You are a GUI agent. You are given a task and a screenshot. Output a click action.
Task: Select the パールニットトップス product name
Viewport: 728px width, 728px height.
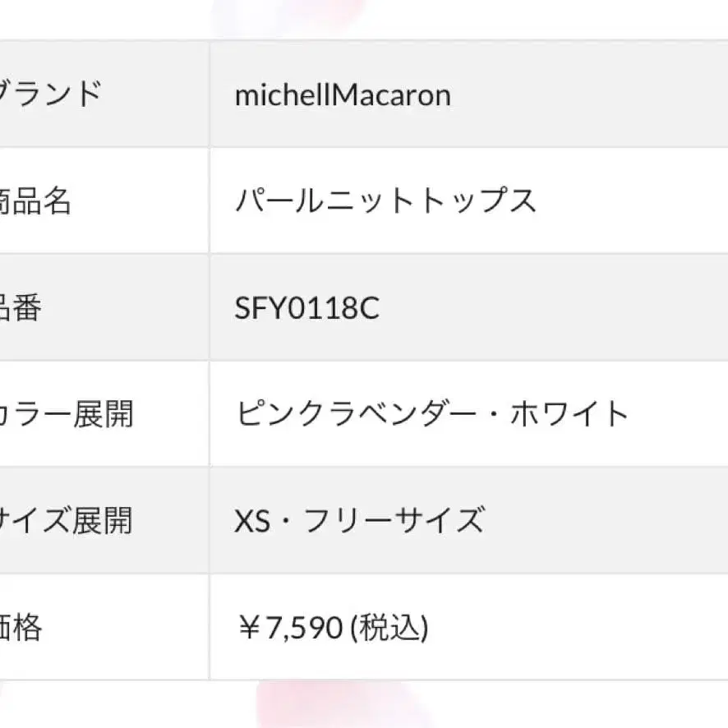(x=385, y=201)
